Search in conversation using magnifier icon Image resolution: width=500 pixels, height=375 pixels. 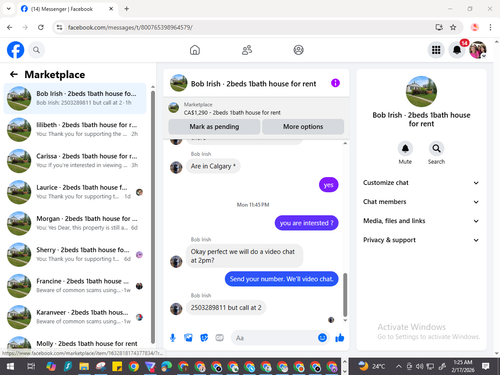pos(436,148)
